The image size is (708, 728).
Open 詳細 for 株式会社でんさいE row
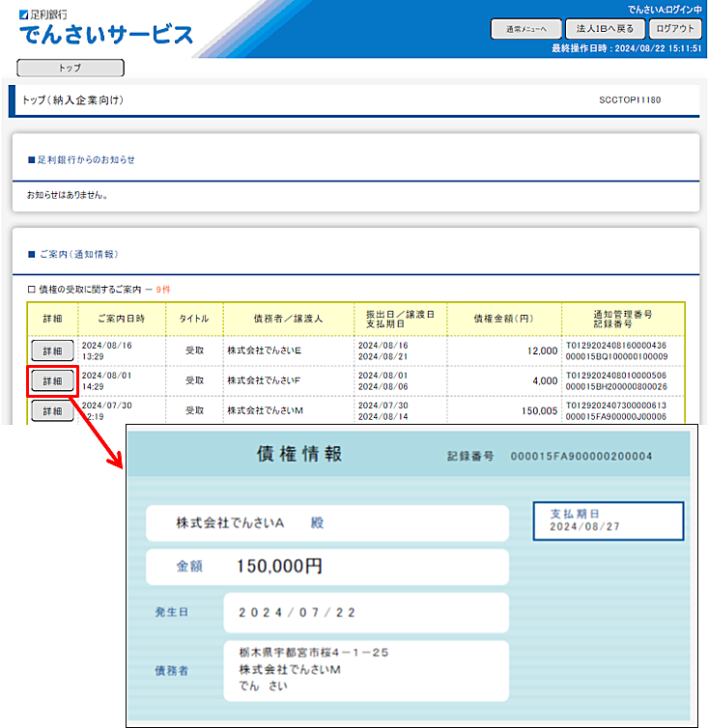point(53,351)
